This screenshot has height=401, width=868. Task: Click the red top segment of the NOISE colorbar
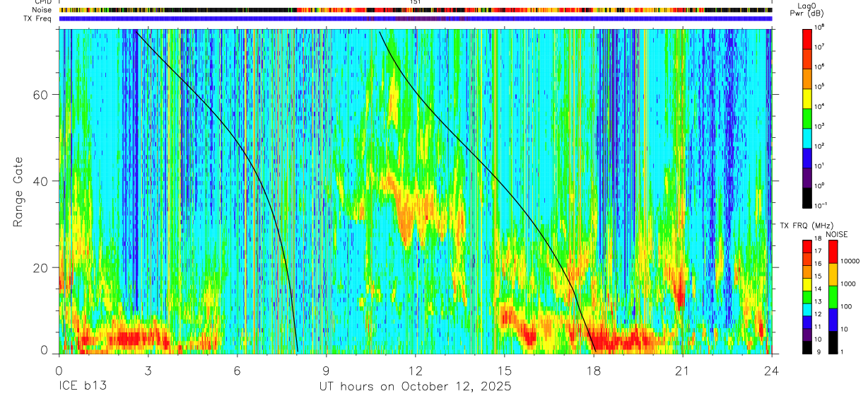click(833, 251)
